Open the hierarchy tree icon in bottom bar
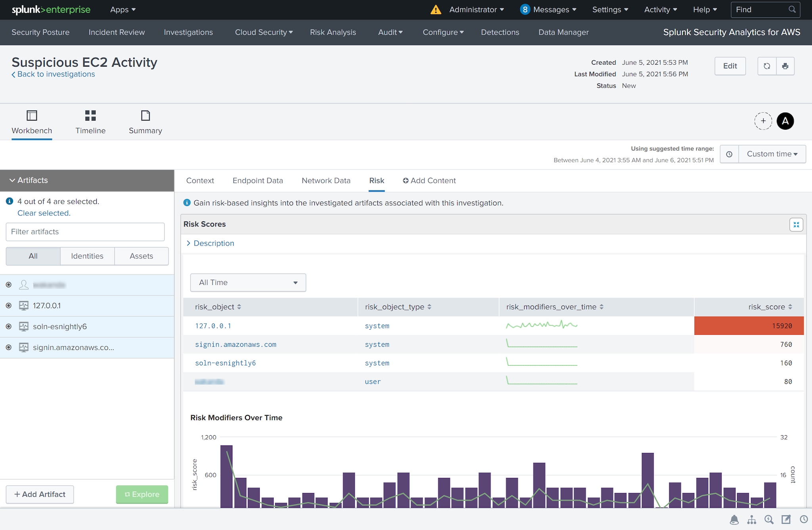The width and height of the screenshot is (812, 530). coord(752,520)
